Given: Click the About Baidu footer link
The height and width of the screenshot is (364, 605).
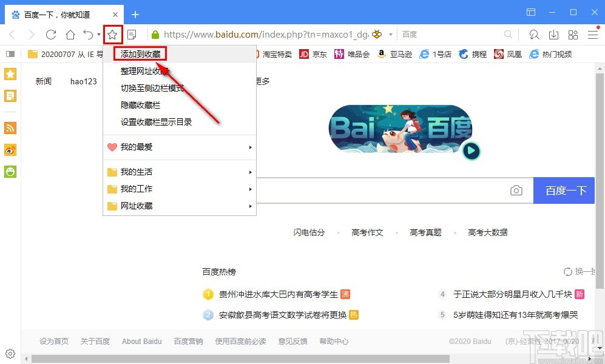Looking at the screenshot, I should pos(141,341).
